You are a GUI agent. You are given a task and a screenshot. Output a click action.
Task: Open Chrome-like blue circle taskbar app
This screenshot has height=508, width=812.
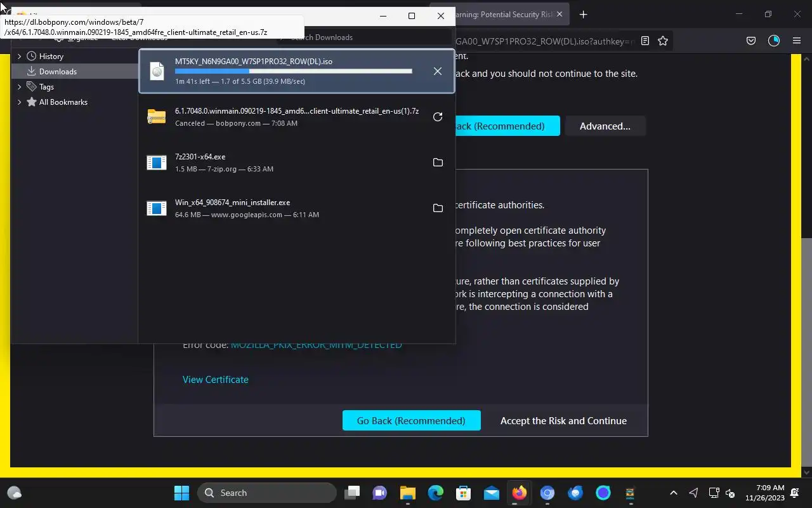(547, 493)
